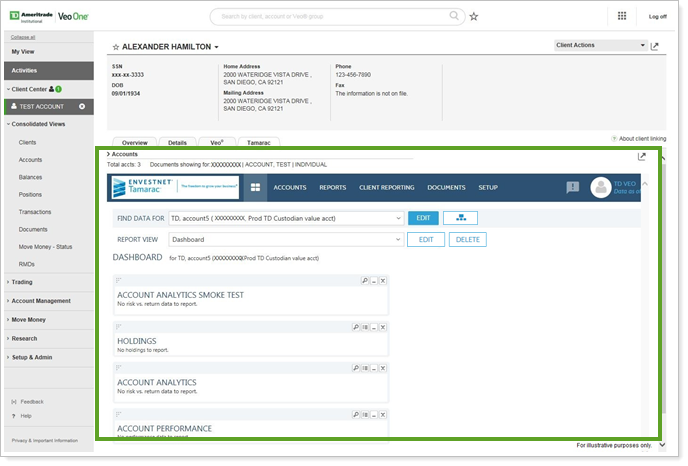Minimize the Account Analytics Smoke Test widget
Viewport: 688px width, 466px height.
[374, 281]
